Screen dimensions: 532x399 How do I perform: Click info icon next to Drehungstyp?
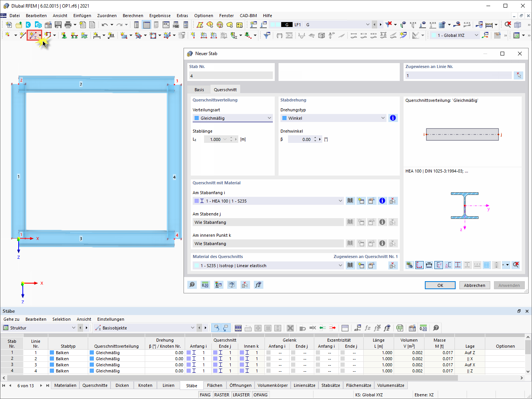click(393, 118)
